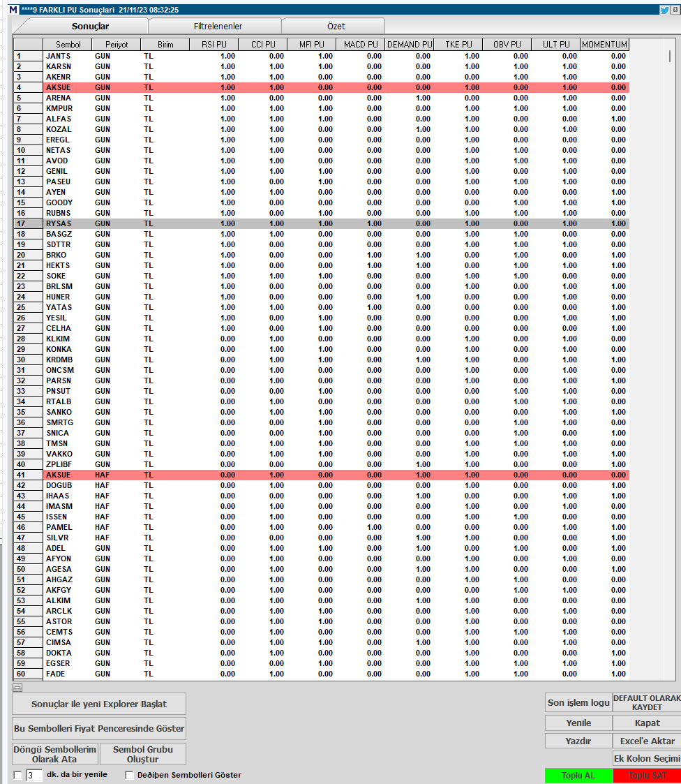Sort by MOMENTUM column header
Image resolution: width=681 pixels, height=784 pixels.
coord(604,45)
